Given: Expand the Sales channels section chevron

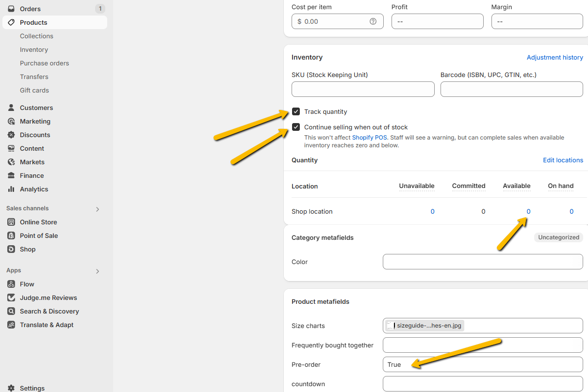Looking at the screenshot, I should (x=98, y=209).
